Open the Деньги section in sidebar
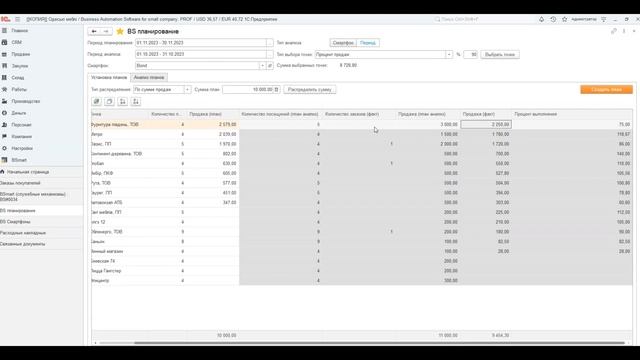Screen dimensions: 640x360 pyautogui.click(x=18, y=113)
